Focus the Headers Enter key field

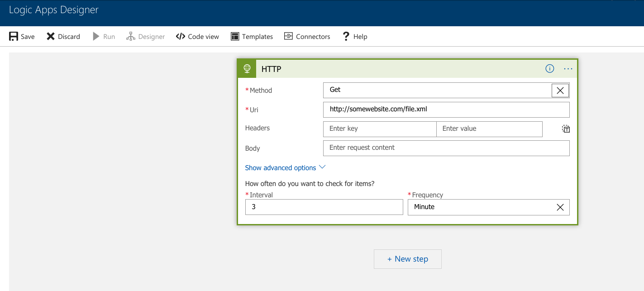coord(379,129)
